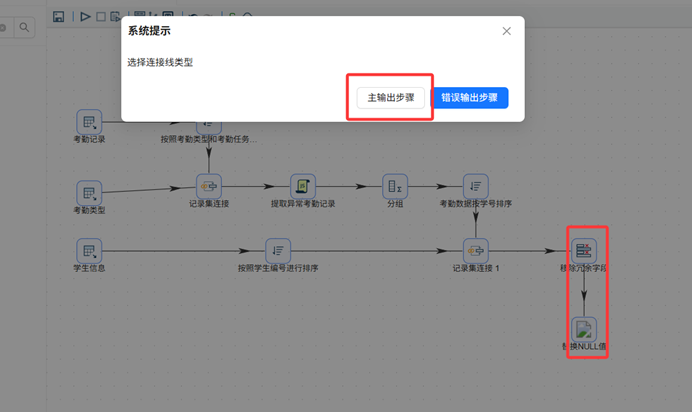Start the transformation with the Play icon

[85, 17]
